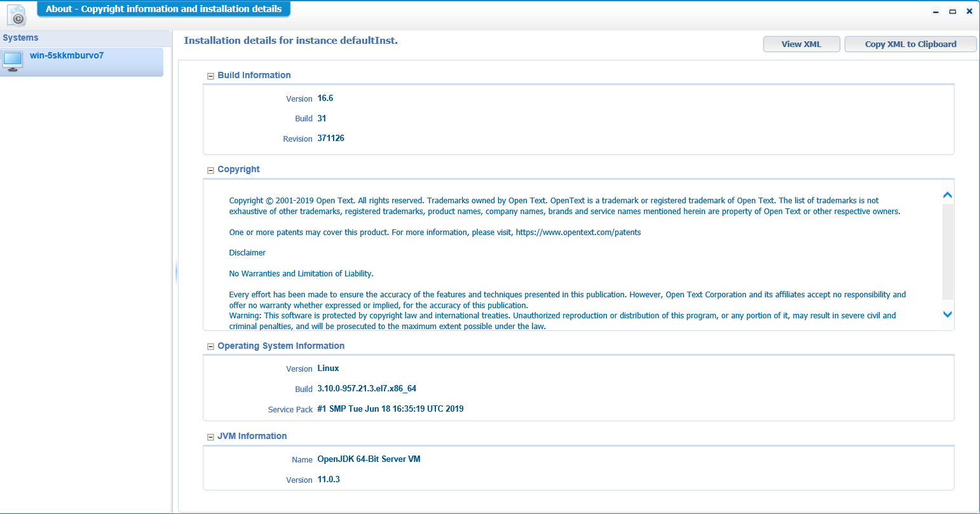Click OpenJDK 64-Bit Server VM name

(x=369, y=459)
